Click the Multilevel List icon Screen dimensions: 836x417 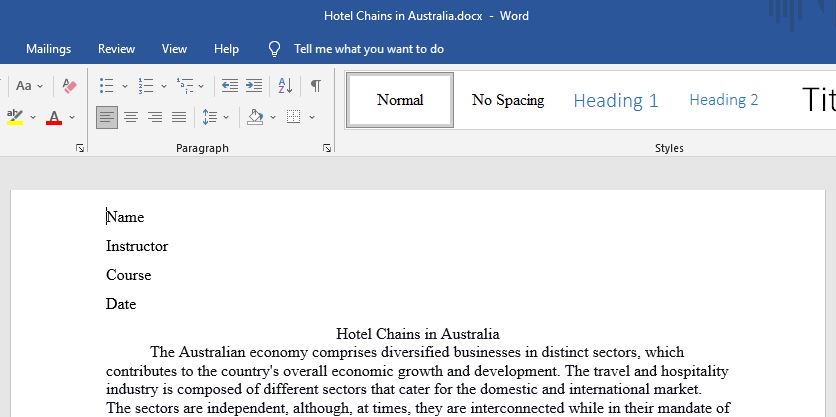185,85
